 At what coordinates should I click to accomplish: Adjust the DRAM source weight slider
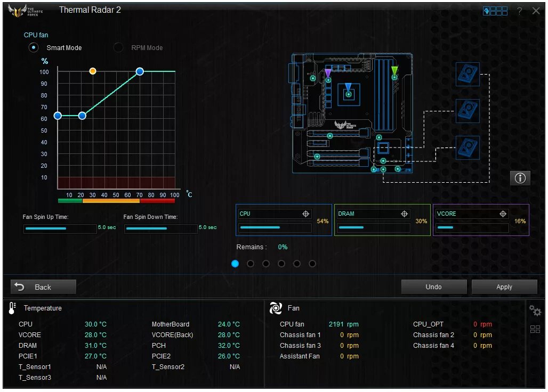pos(374,227)
